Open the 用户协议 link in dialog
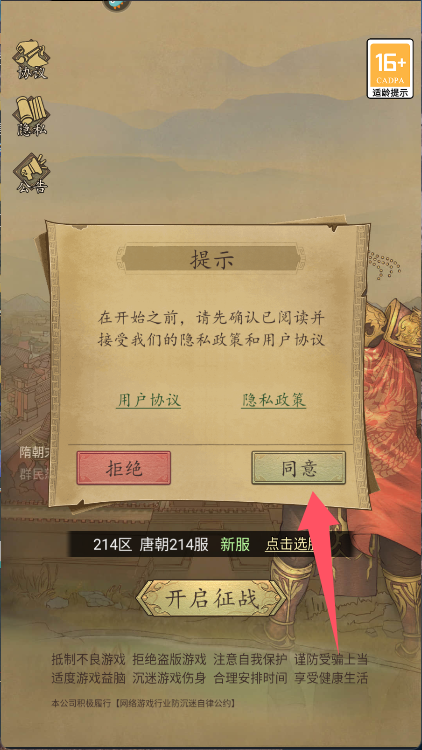The width and height of the screenshot is (422, 750). (x=148, y=400)
